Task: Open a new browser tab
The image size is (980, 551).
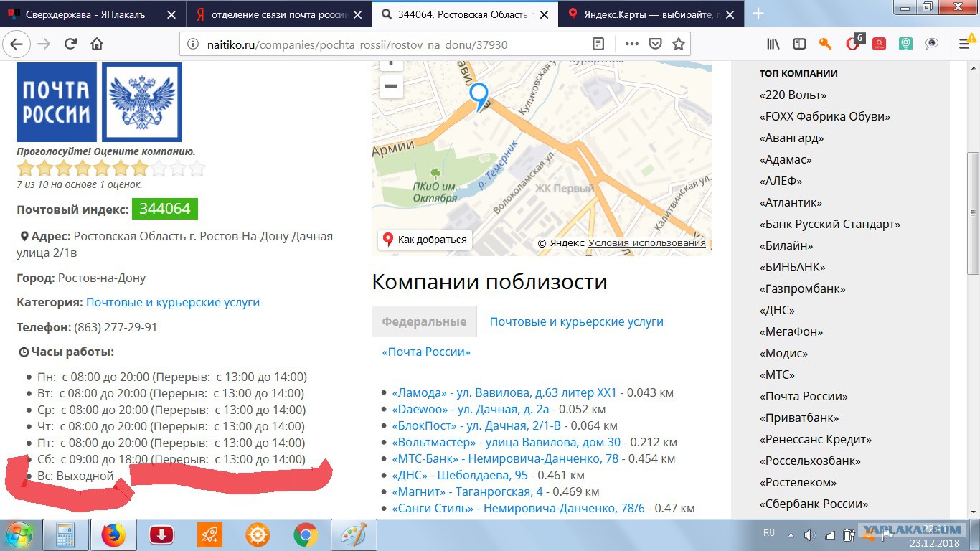Action: tap(758, 14)
